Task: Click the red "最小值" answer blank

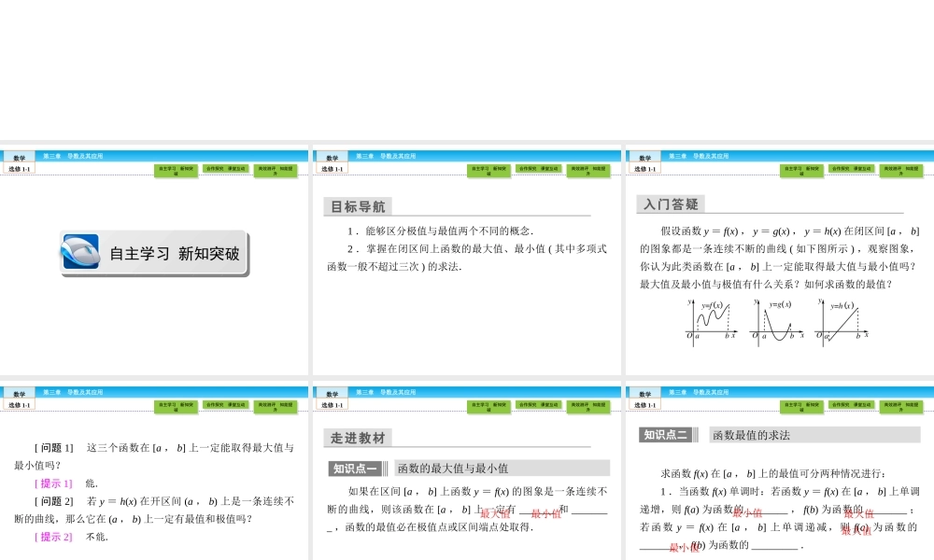Action: click(x=546, y=513)
